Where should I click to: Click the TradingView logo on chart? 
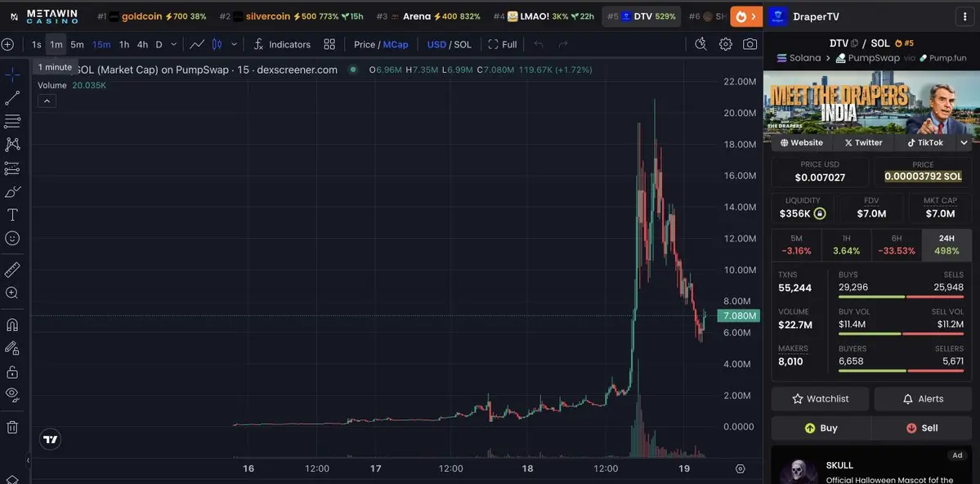click(51, 440)
